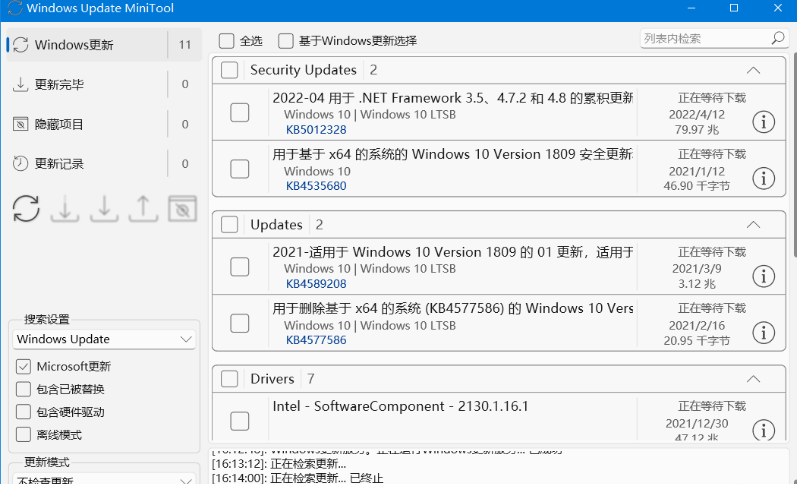
Task: Click the hide updates icon in toolbar
Action: [x=182, y=209]
